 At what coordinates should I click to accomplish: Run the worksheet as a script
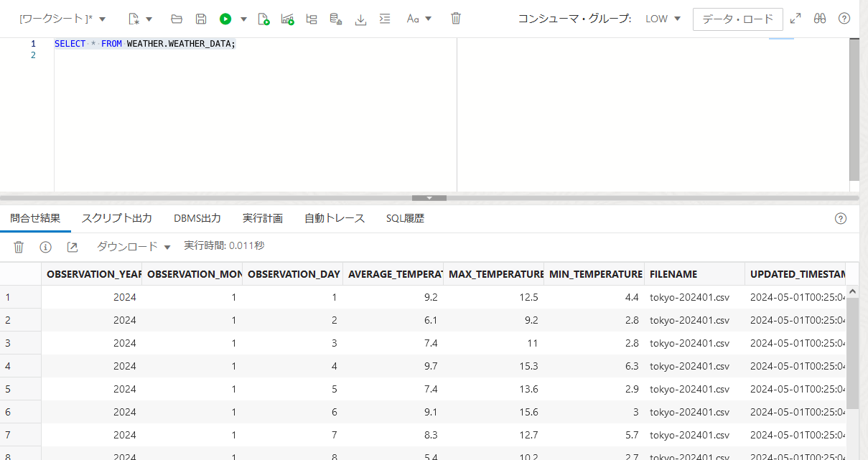coord(263,19)
